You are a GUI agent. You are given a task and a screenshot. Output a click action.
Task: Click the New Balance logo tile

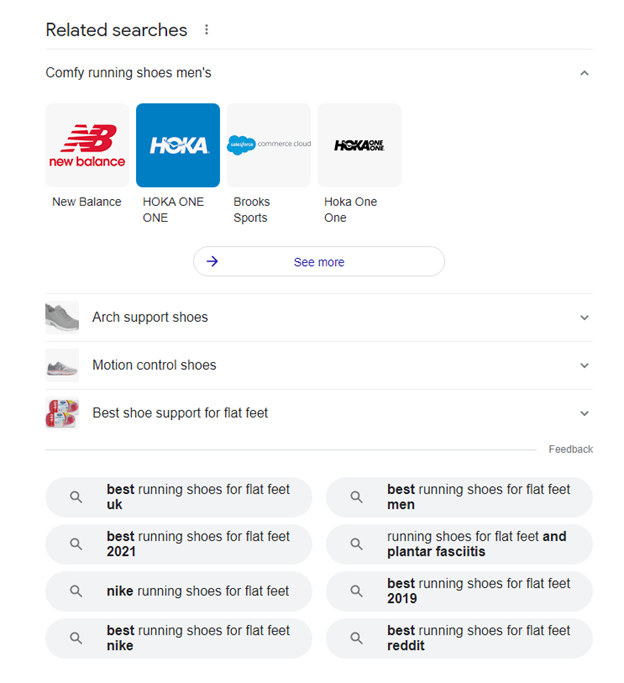[87, 145]
